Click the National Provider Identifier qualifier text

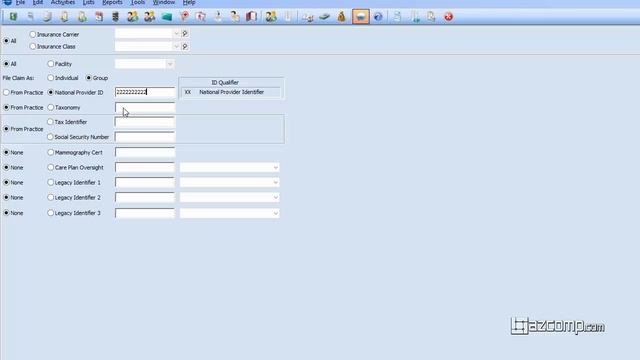pyautogui.click(x=231, y=92)
